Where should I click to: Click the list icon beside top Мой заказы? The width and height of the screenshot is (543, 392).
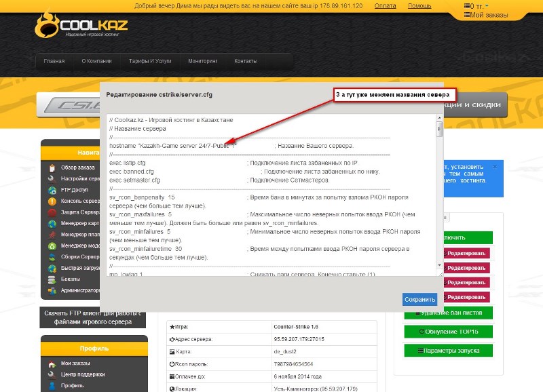[467, 15]
